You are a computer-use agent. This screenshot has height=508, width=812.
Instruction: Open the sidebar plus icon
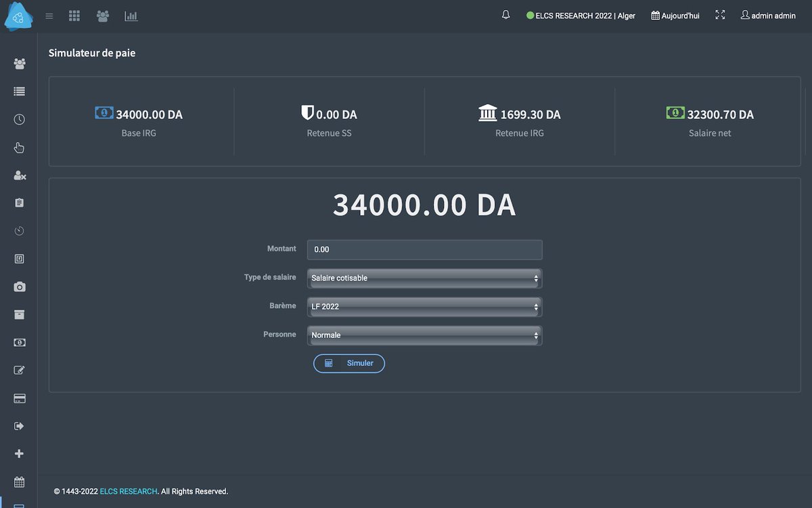(x=20, y=454)
